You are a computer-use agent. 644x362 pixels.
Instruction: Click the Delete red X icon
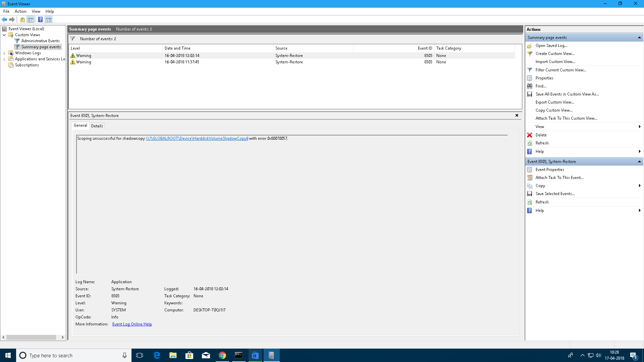point(530,135)
